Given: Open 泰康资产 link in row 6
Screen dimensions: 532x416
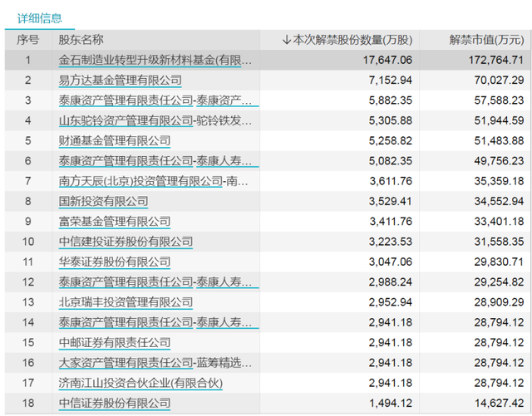Looking at the screenshot, I should pos(126,161).
